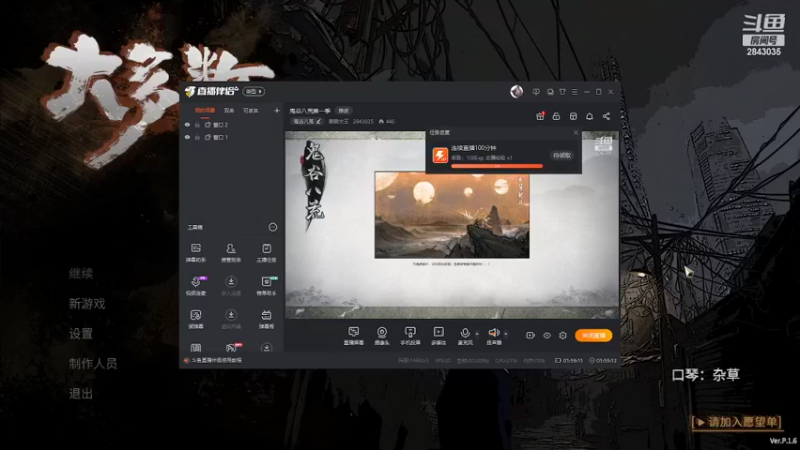Add 手机投屏 phone mirroring source
The width and height of the screenshot is (800, 450).
tap(410, 336)
